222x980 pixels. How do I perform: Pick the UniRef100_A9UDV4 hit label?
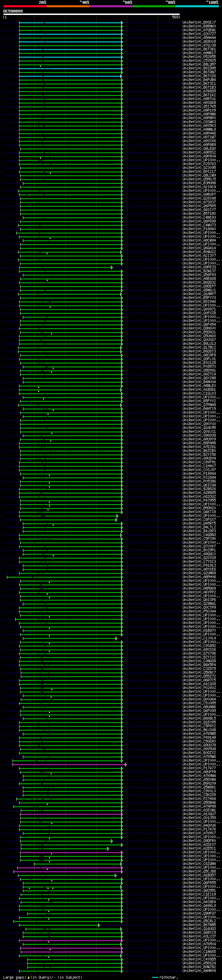point(199,459)
